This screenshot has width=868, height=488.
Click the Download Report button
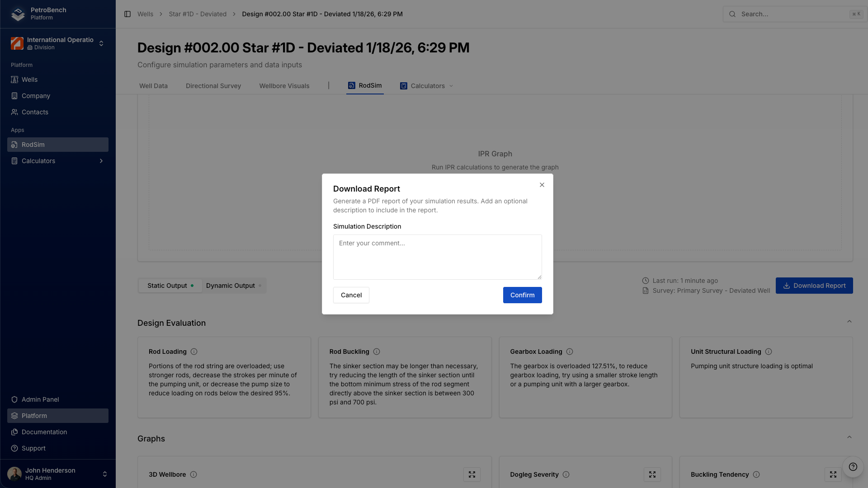[814, 286]
